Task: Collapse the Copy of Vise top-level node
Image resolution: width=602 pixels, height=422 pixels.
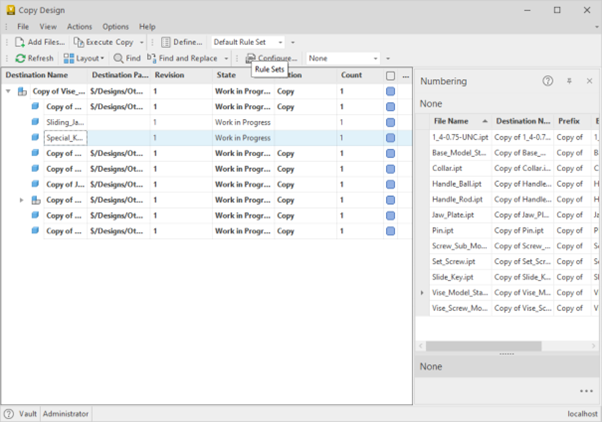Action: tap(8, 91)
